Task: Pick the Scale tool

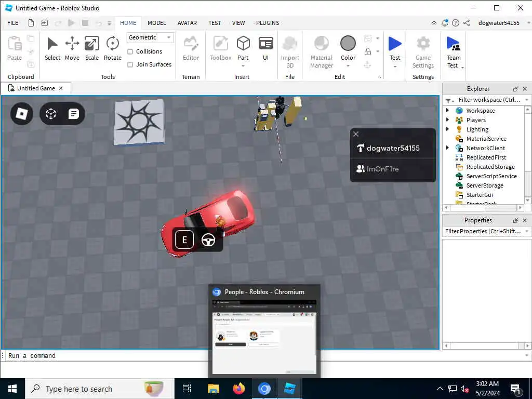Action: [92, 48]
